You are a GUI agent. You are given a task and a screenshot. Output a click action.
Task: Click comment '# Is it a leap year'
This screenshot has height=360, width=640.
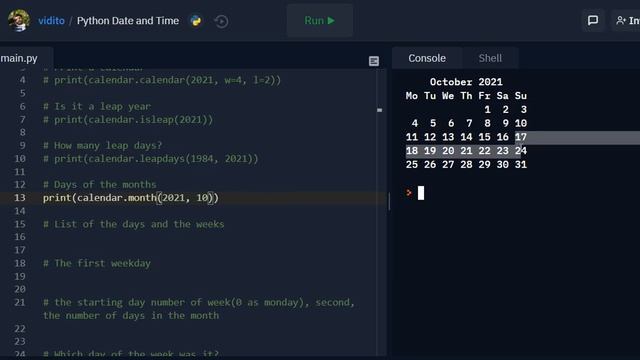point(97,107)
